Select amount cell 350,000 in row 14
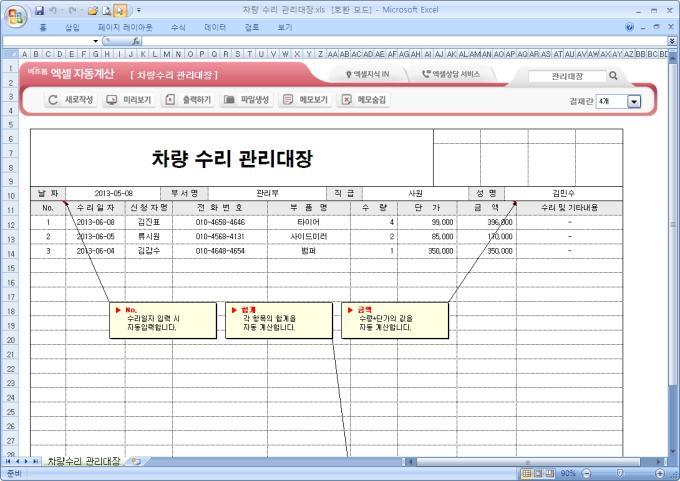 (x=487, y=251)
